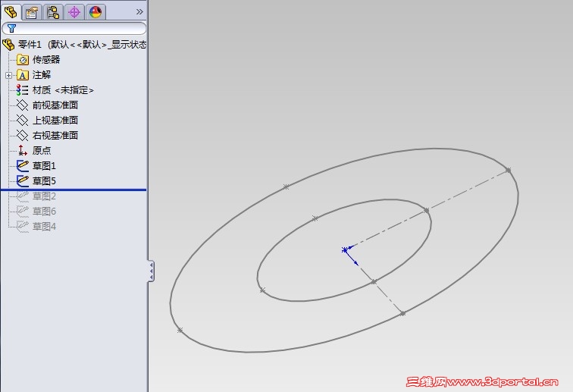Switch to the ConfigurationManager tab
The width and height of the screenshot is (573, 392).
coord(53,12)
